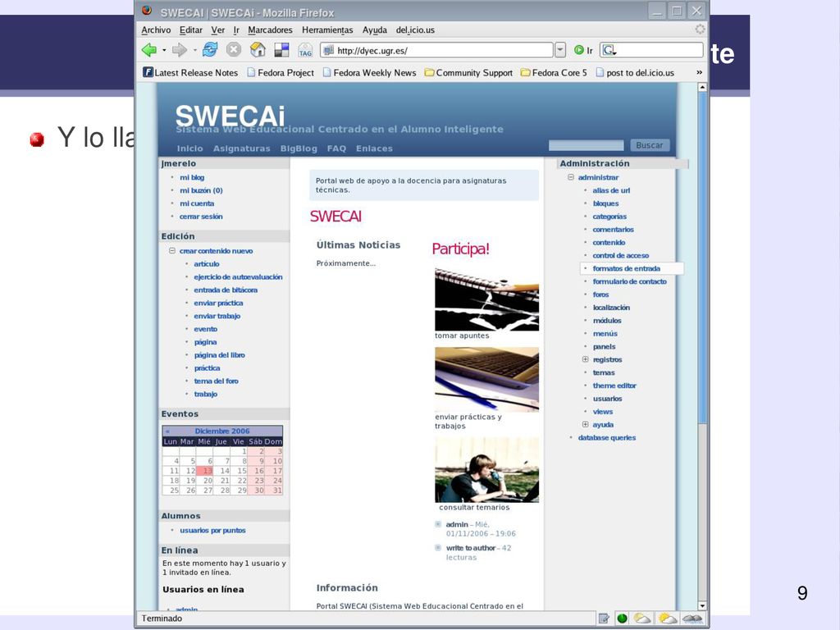
Task: Open the theme editor link
Action: 614,386
